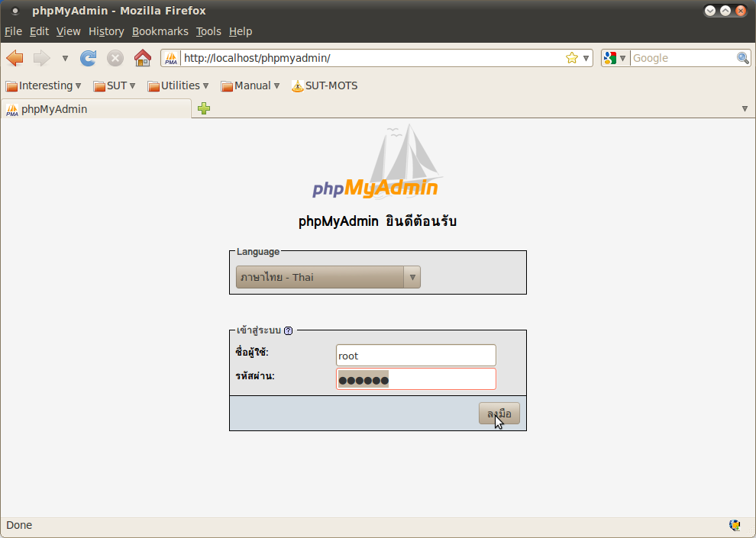
Task: Expand the Utilities bookmarks folder
Action: point(179,85)
